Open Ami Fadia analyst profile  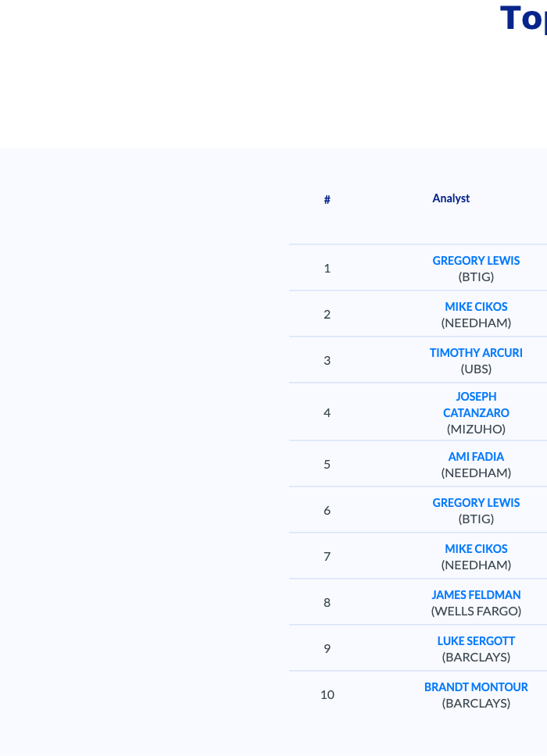(476, 457)
